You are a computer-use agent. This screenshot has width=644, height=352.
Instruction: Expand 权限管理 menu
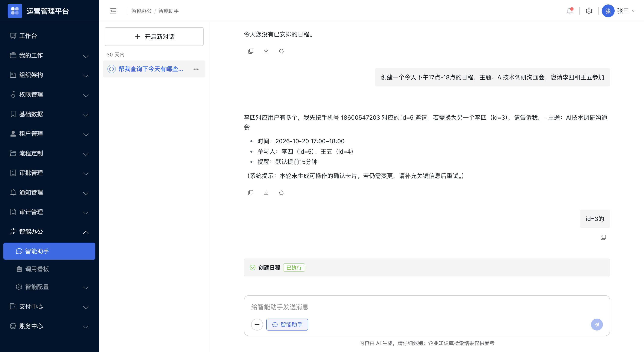pos(49,94)
